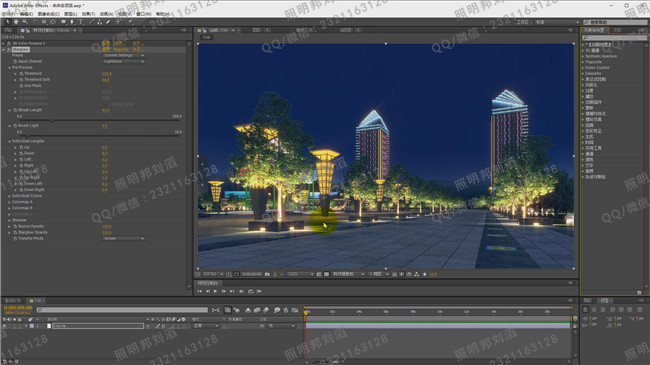This screenshot has width=650, height=365.
Task: Click Starglow 重置 reset link
Action: 106,49
